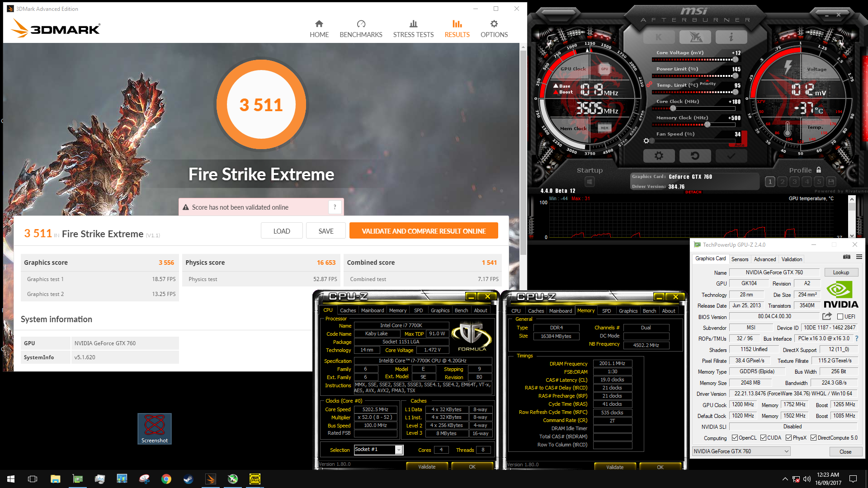Select Afterburner profile slot 1
Viewport: 868px width, 488px height.
(x=770, y=182)
